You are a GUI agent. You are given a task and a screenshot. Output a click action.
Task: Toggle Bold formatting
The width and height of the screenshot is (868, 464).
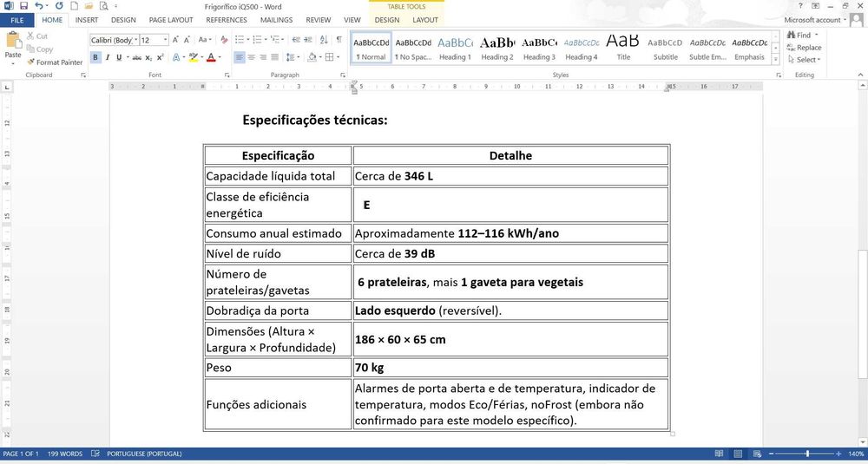coord(95,57)
